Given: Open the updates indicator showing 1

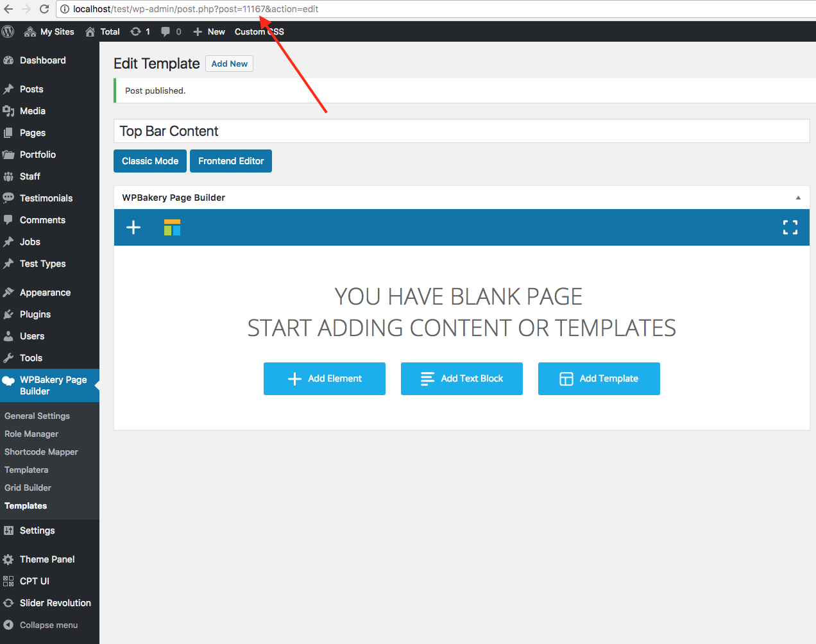Looking at the screenshot, I should pos(140,31).
